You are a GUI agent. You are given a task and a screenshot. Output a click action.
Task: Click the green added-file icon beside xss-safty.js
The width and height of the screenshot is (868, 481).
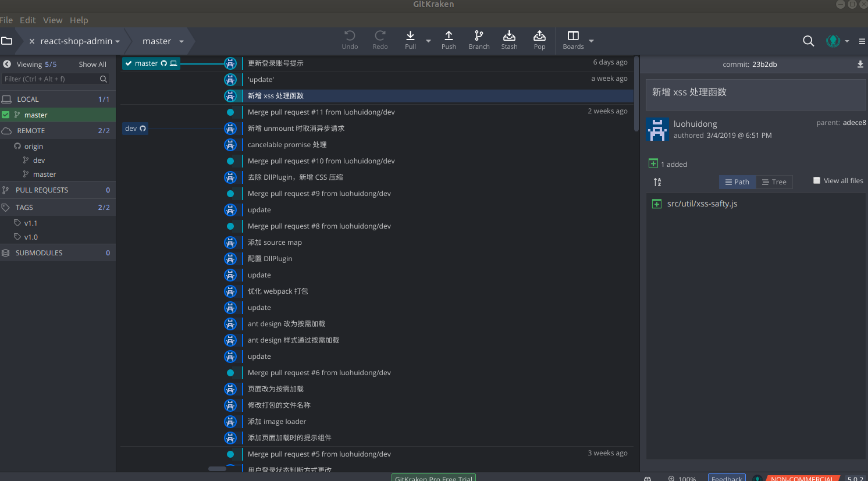click(657, 204)
